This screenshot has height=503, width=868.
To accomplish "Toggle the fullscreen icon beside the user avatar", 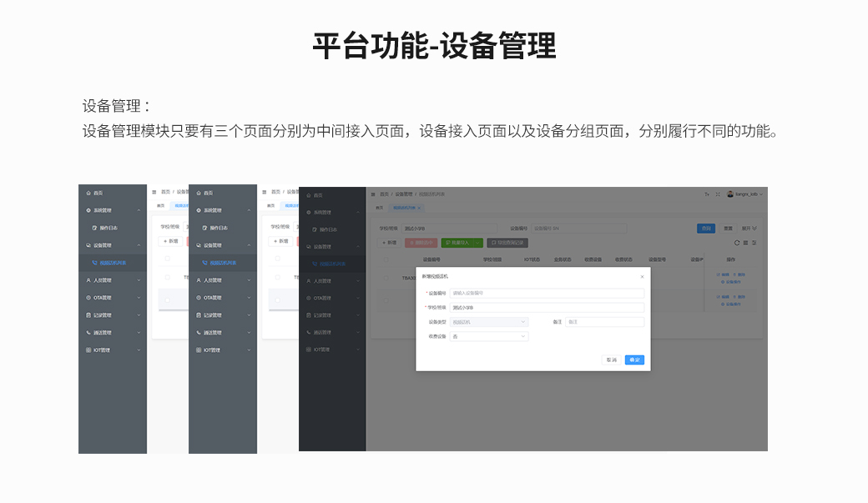I will (718, 194).
